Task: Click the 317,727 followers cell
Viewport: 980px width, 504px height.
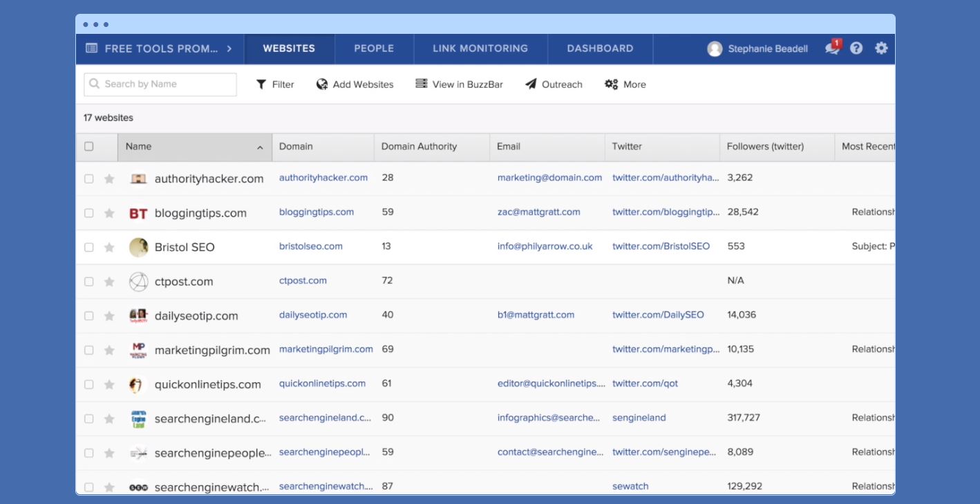Action: pos(744,418)
